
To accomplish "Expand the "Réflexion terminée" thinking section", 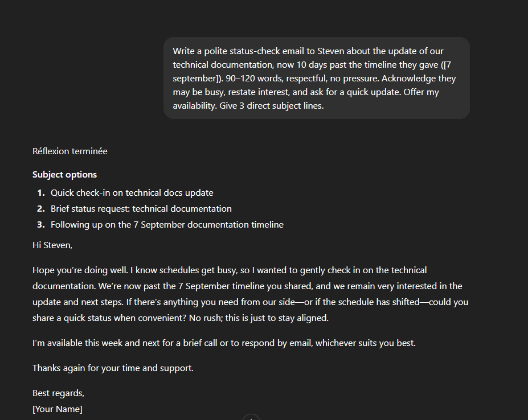I will click(70, 151).
